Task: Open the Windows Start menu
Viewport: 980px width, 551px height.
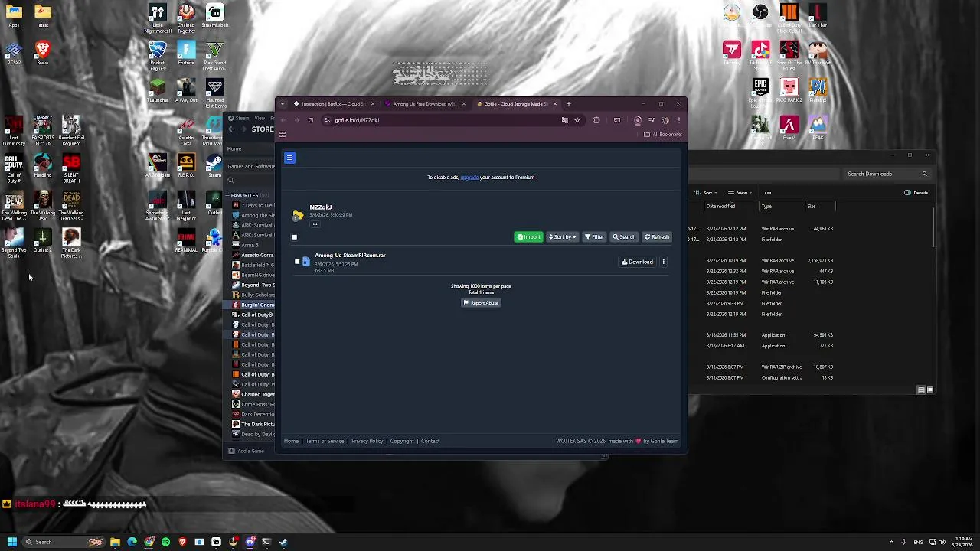Action: click(x=11, y=542)
